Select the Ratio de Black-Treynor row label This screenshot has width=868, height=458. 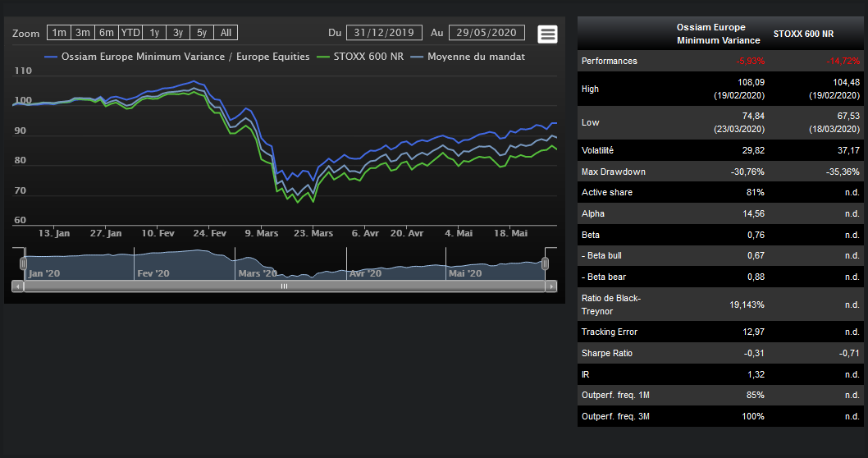click(x=611, y=305)
